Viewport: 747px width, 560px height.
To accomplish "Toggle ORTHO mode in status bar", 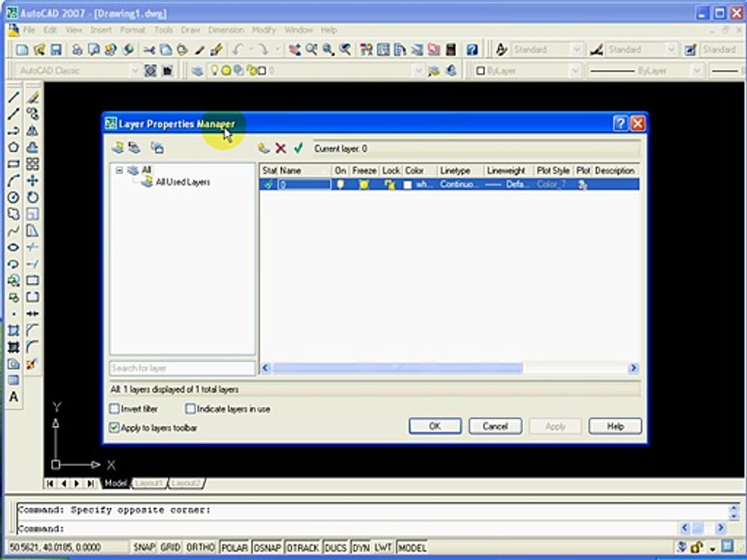I will click(x=201, y=547).
